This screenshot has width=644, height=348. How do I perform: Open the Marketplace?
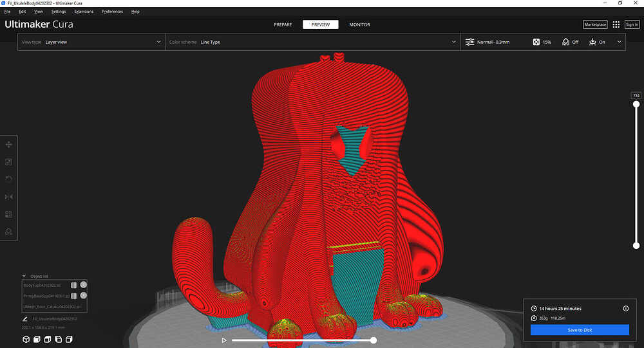click(x=595, y=24)
